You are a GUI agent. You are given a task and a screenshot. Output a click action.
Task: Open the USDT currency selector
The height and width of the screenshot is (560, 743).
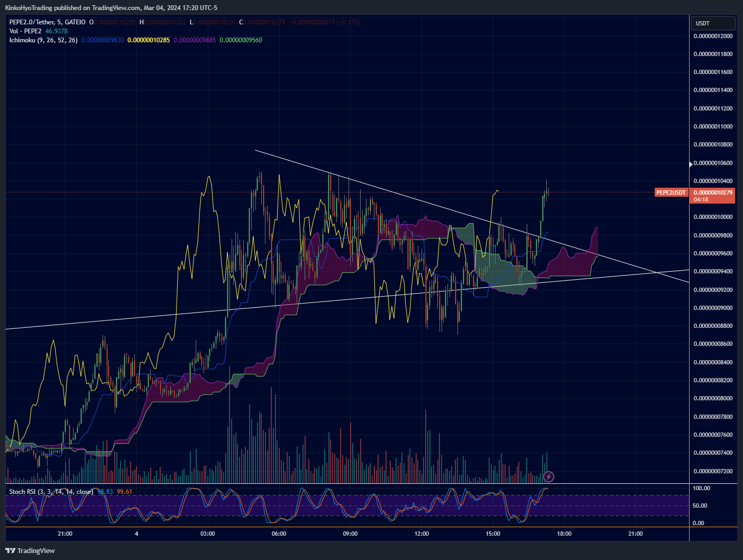pos(713,23)
